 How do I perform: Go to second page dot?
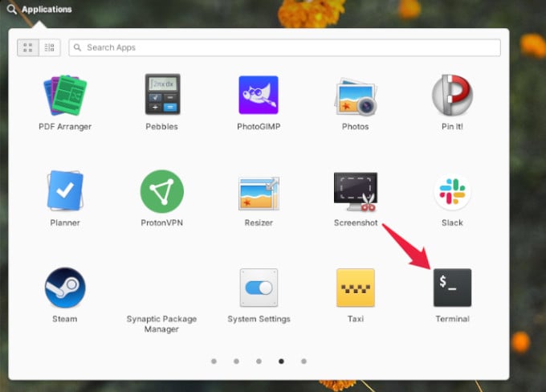pos(236,361)
